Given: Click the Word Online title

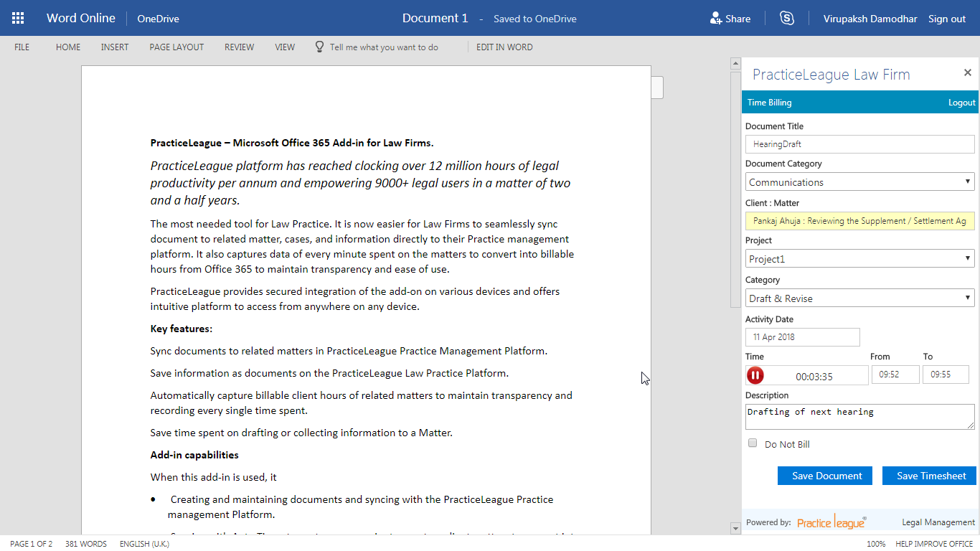Looking at the screenshot, I should coord(81,19).
